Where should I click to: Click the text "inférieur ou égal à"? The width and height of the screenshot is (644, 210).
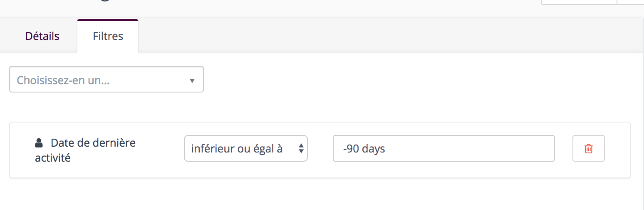(x=237, y=148)
